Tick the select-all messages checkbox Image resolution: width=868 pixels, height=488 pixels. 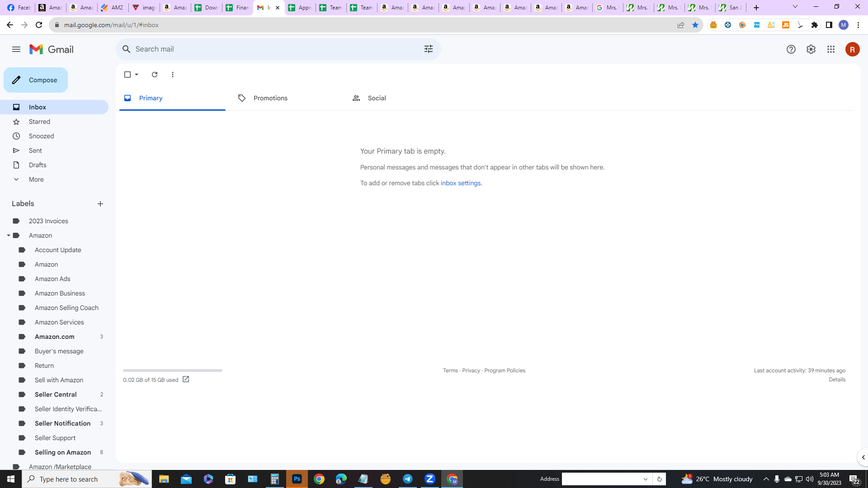tap(127, 75)
